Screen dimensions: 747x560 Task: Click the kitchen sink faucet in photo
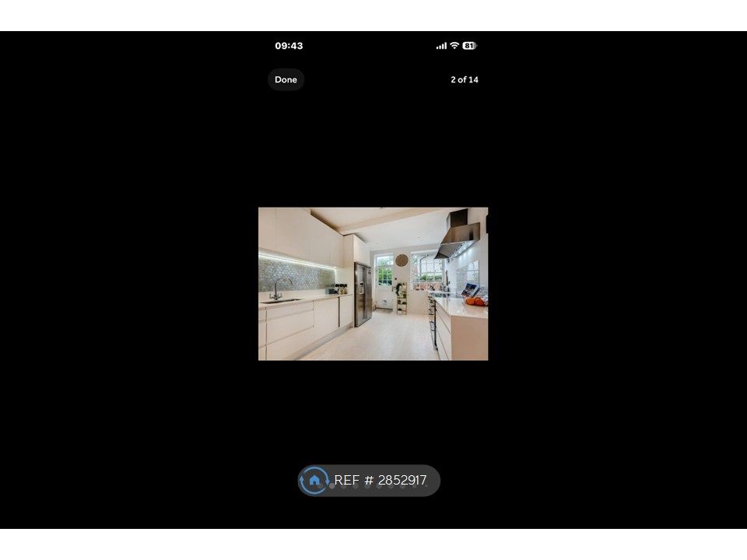point(277,287)
